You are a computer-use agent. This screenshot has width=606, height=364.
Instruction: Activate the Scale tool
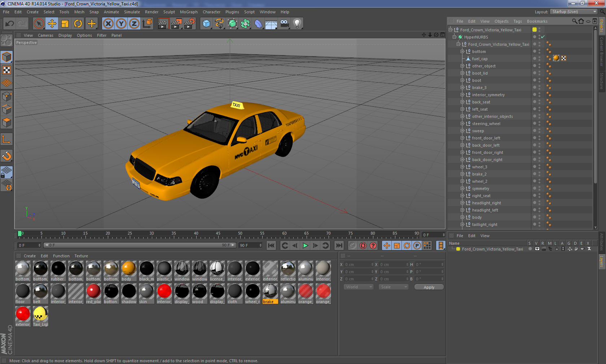click(65, 24)
